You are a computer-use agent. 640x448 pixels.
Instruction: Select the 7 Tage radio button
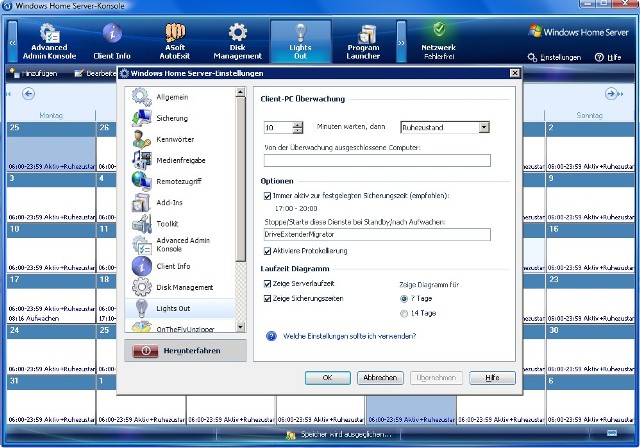click(404, 299)
